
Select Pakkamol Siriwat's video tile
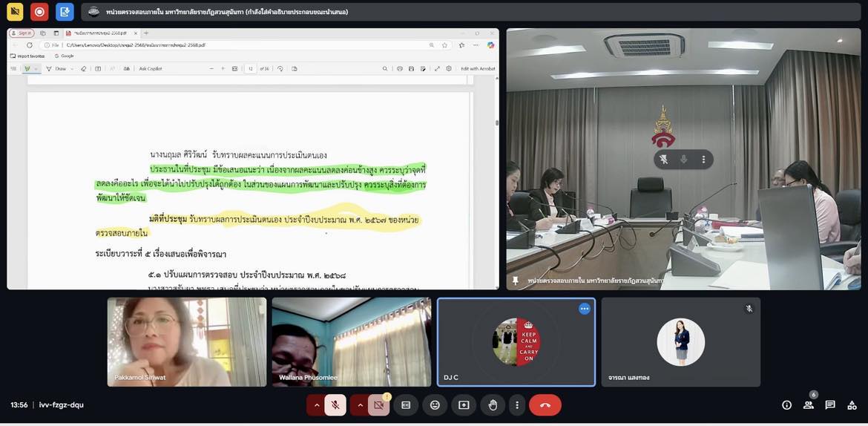tap(187, 341)
